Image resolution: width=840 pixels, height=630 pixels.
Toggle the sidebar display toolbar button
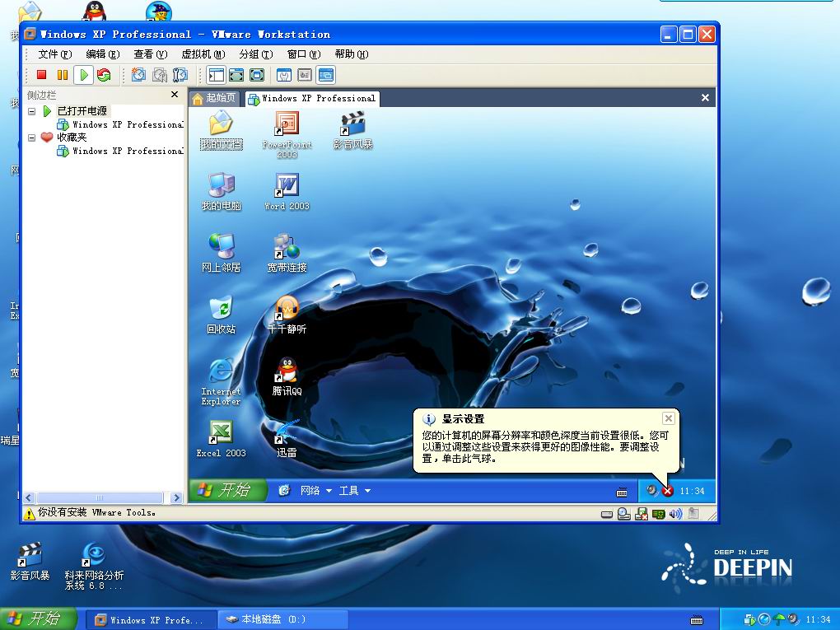(216, 75)
